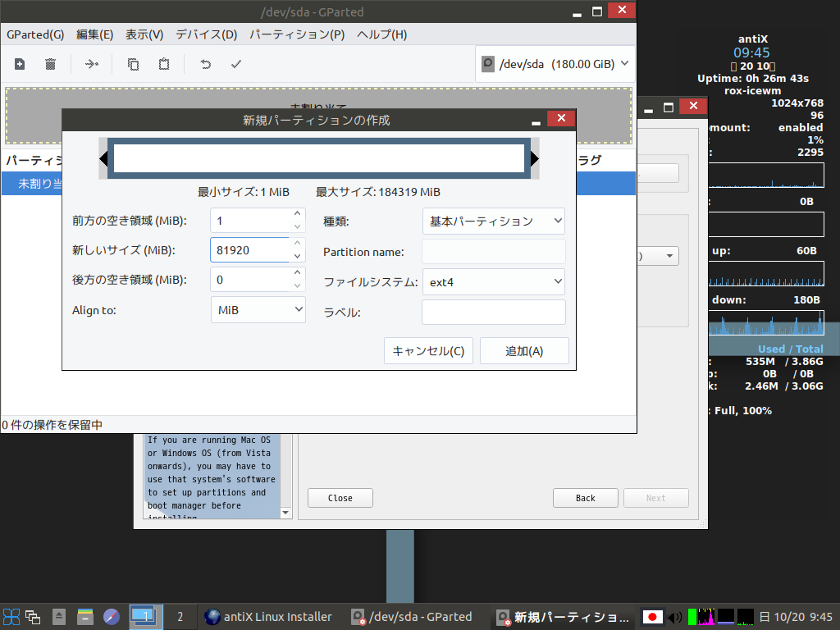
Task: Click the Japan flag keyboard layout icon
Action: pos(652,617)
